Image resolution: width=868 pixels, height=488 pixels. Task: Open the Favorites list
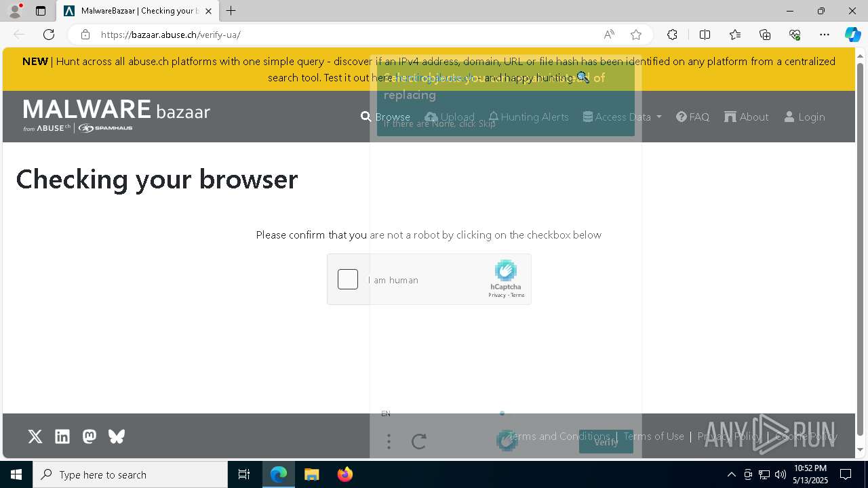pos(735,35)
